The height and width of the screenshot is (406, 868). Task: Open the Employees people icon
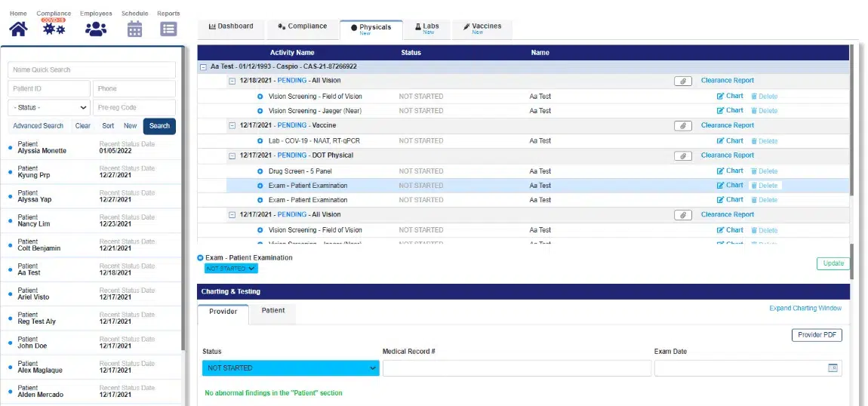(x=96, y=29)
